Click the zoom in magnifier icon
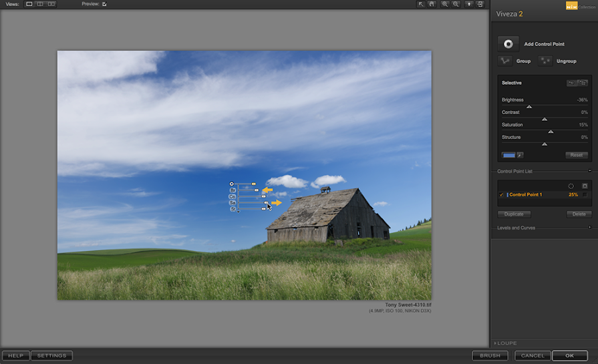 tap(445, 4)
